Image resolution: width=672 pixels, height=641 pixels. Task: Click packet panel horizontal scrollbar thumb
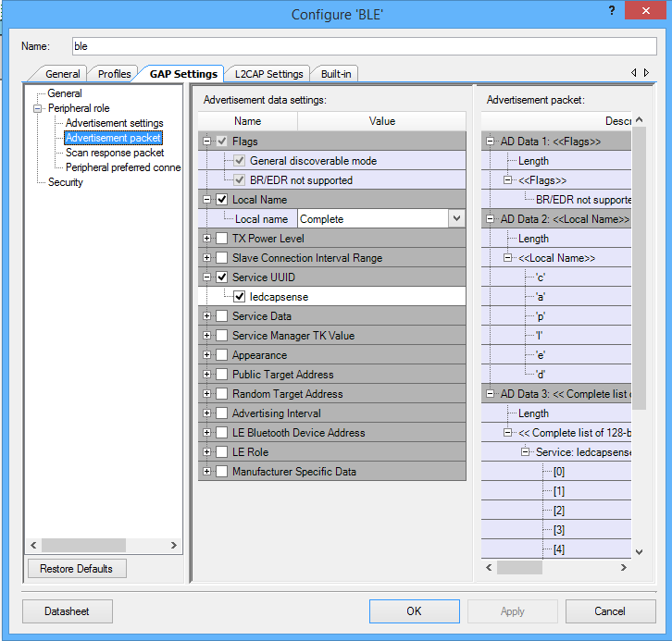519,567
